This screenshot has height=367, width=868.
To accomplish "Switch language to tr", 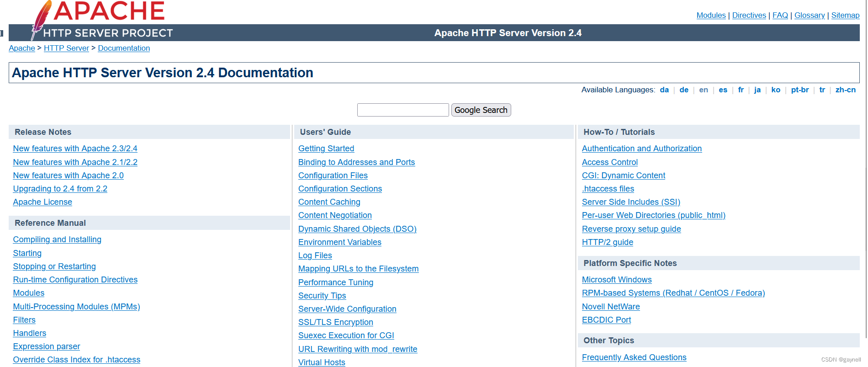I will [x=822, y=90].
